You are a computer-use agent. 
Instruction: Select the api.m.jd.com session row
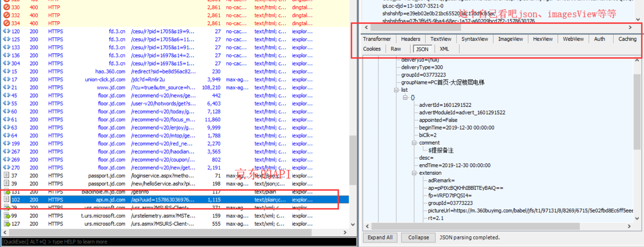click(x=175, y=200)
